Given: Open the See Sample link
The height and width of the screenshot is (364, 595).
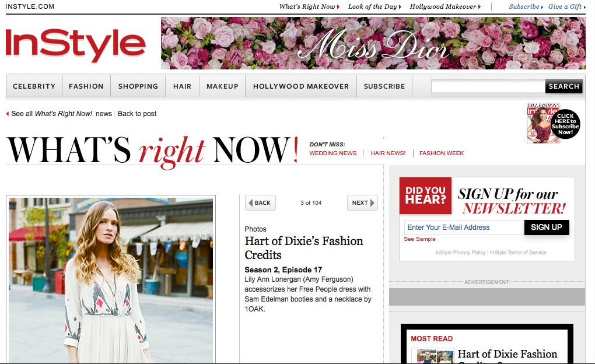Looking at the screenshot, I should (x=419, y=239).
